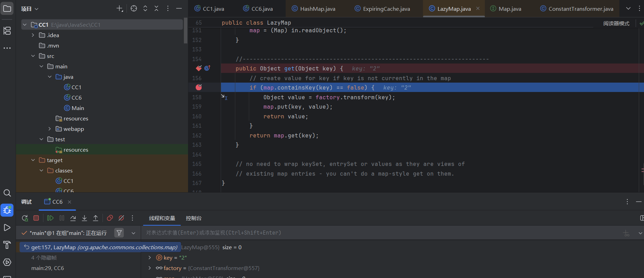Toggle the frames filter icon beside the main thread
644x278 pixels.
[x=119, y=233]
